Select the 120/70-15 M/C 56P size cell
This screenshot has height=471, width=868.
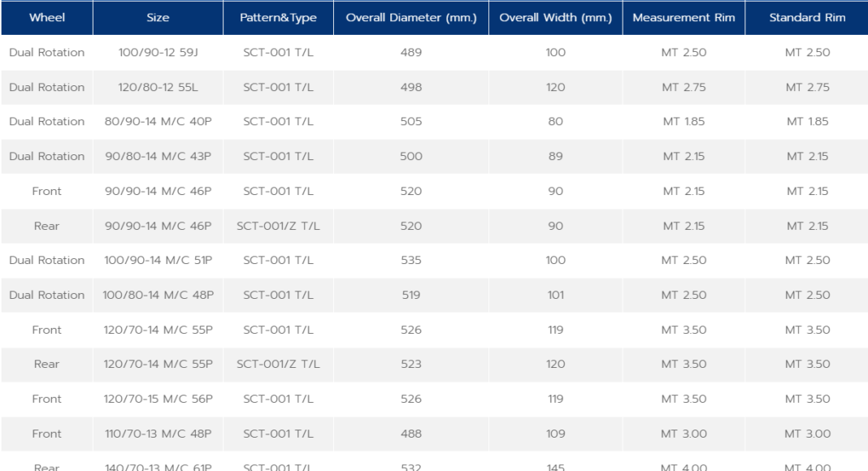point(158,400)
